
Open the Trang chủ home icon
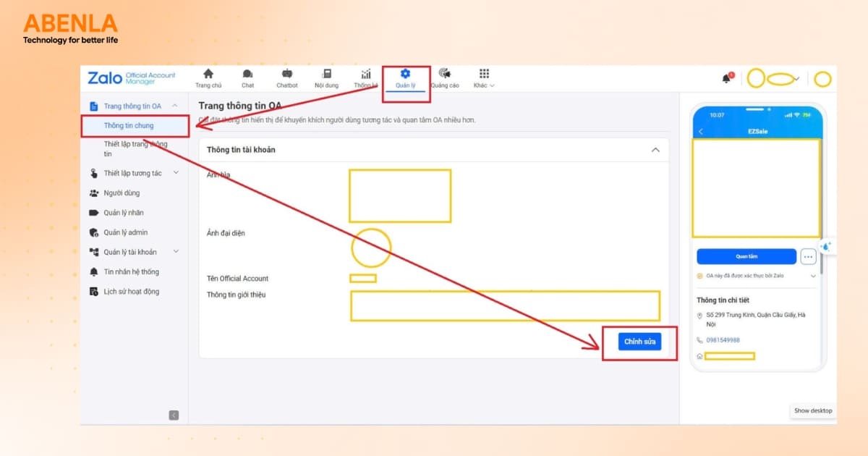(208, 74)
